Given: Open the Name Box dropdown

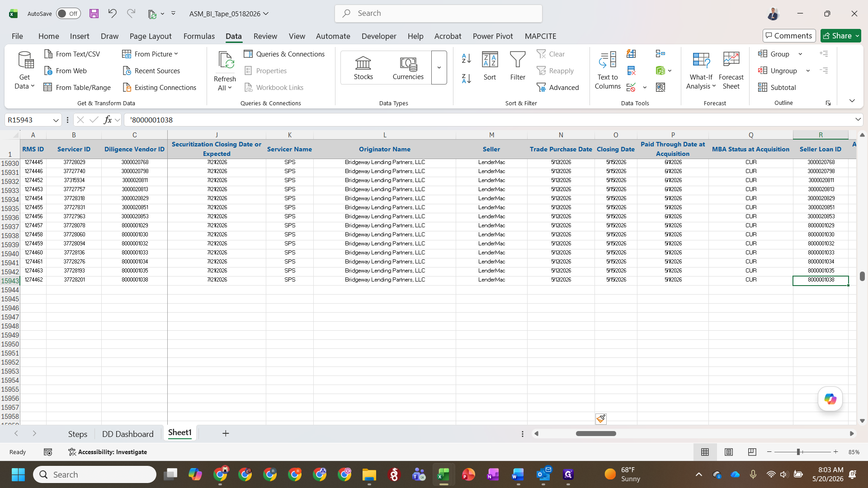Looking at the screenshot, I should tap(56, 120).
